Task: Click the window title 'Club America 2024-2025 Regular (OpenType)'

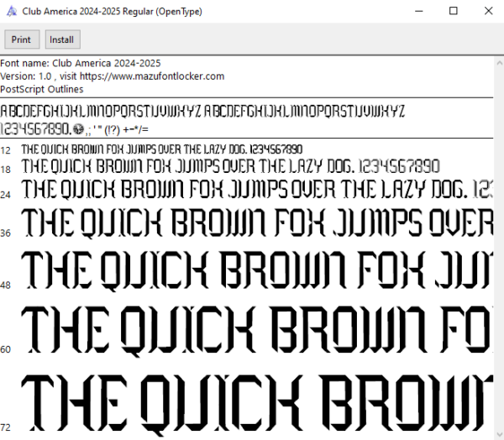Action: coord(113,12)
